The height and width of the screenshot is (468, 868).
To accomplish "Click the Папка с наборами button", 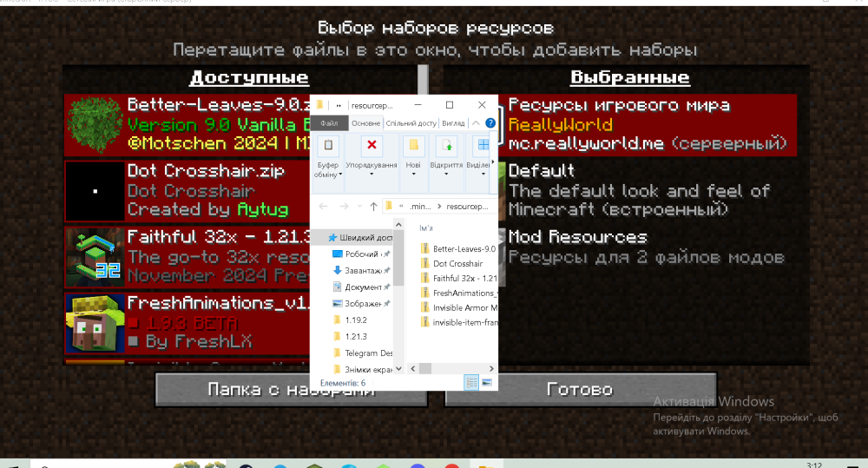I will (x=291, y=389).
